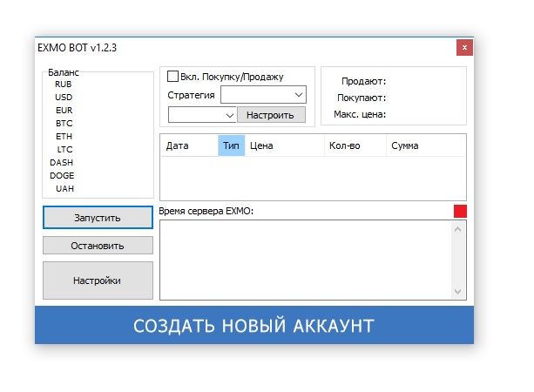
Task: Click the Кол-во column header
Action: pos(355,145)
